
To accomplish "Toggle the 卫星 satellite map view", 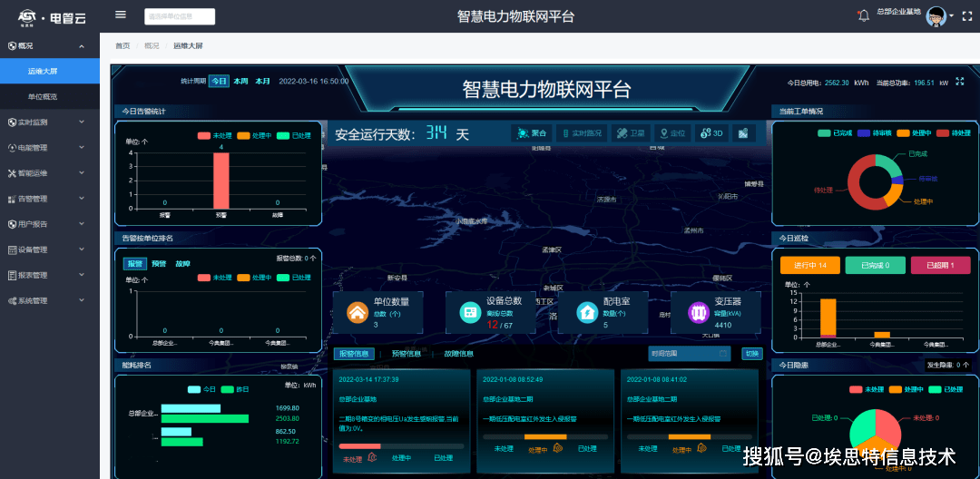I will 630,133.
